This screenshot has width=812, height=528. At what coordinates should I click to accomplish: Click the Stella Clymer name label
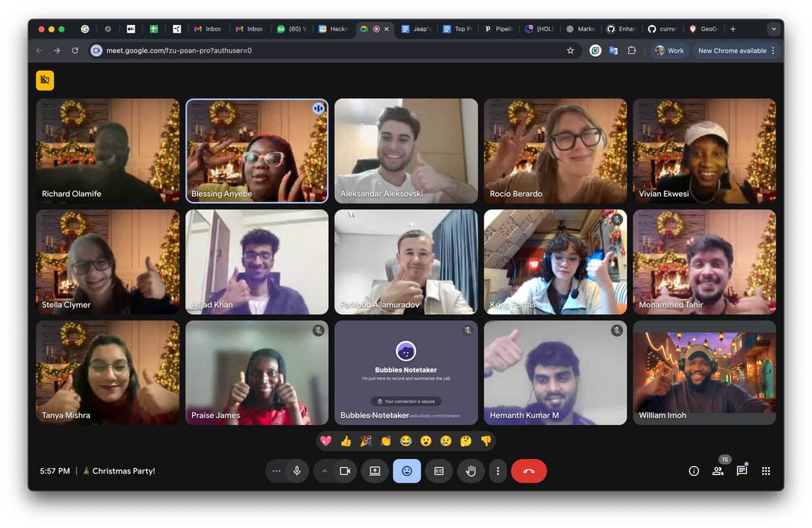coord(66,305)
